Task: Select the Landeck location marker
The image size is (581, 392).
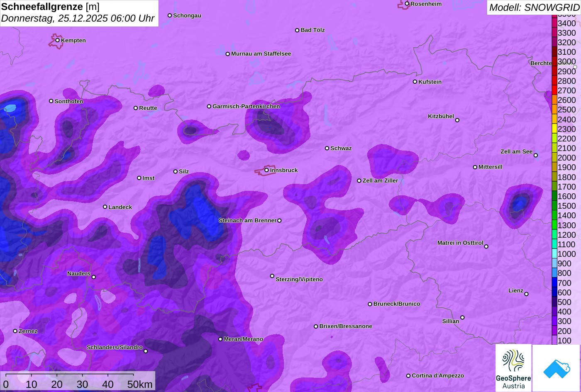Action: pyautogui.click(x=105, y=207)
